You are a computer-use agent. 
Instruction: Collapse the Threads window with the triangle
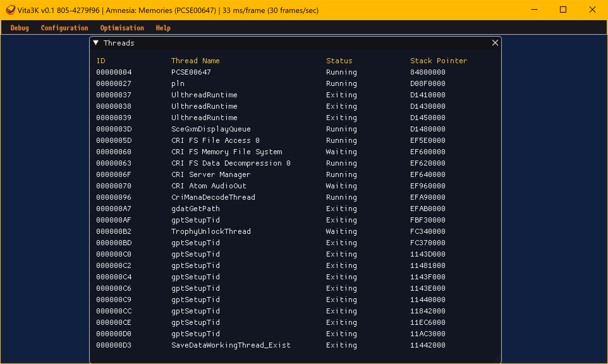pos(96,43)
